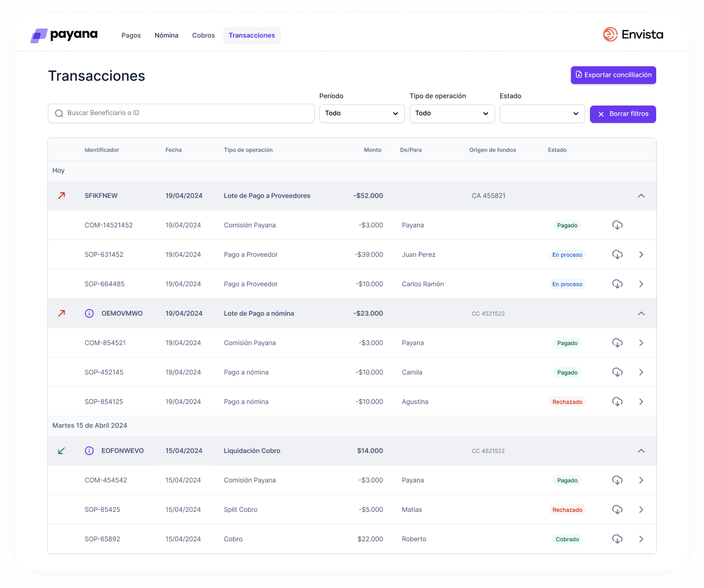Collapse the Liquidación Cobro EOFONWEVO group
The height and width of the screenshot is (588, 704).
pyautogui.click(x=641, y=451)
